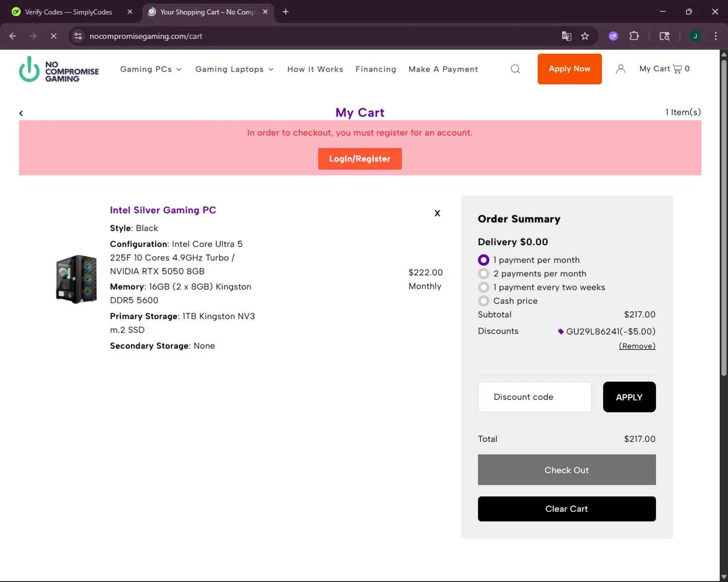The image size is (728, 582).
Task: Open the site search magnifier icon
Action: click(515, 69)
